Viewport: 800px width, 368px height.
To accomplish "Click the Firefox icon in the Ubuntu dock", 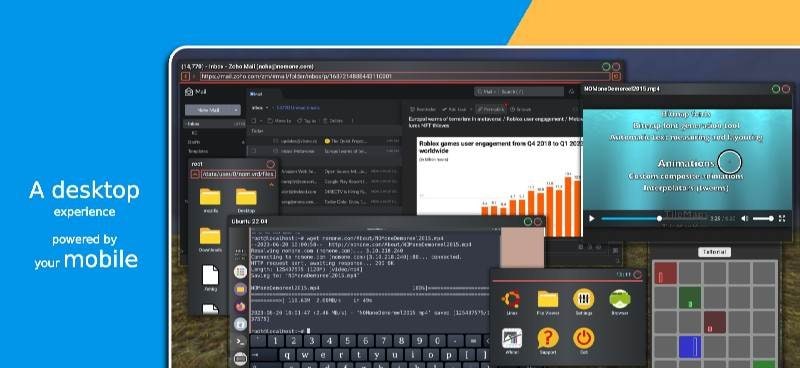I will pos(240,306).
